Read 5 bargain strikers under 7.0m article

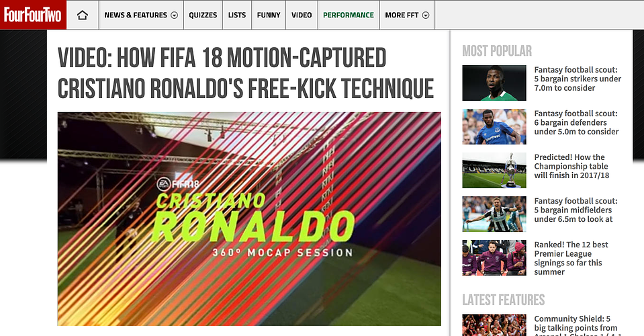click(x=578, y=79)
